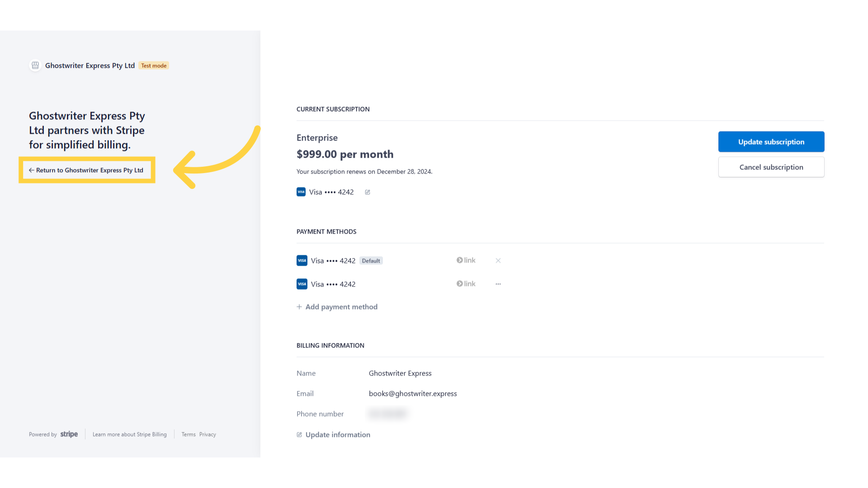
Task: Click the pencil icon next to Update information
Action: pyautogui.click(x=299, y=435)
